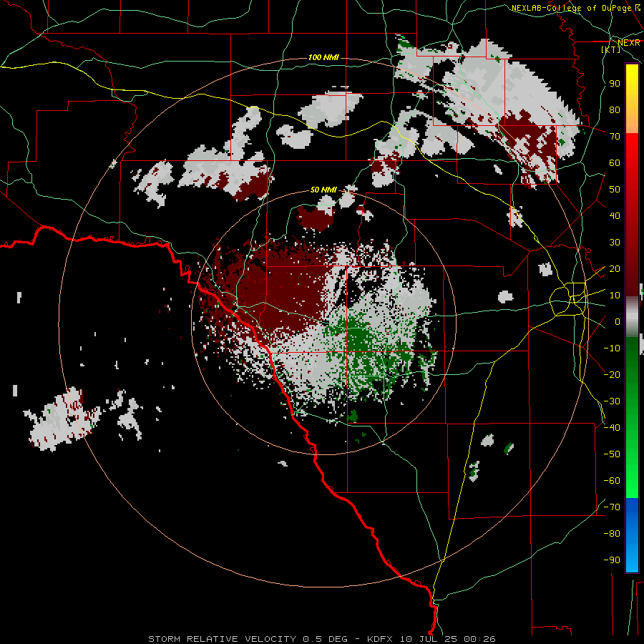Click the NEXLAB-College of DuPage label
This screenshot has height=644, width=644.
point(571,8)
